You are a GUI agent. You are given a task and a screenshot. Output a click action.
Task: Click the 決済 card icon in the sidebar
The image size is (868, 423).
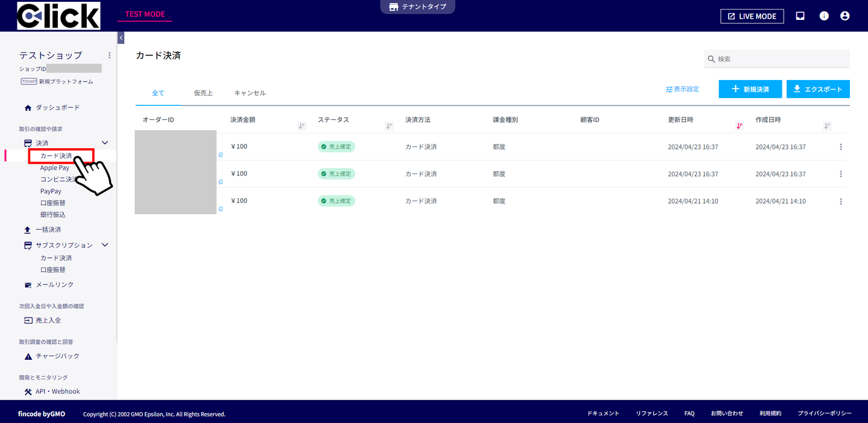28,143
